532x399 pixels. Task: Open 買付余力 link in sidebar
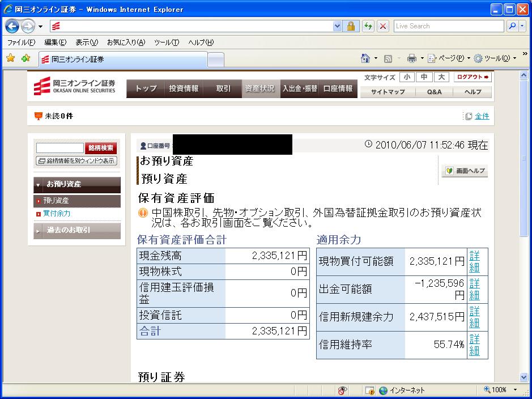point(57,214)
